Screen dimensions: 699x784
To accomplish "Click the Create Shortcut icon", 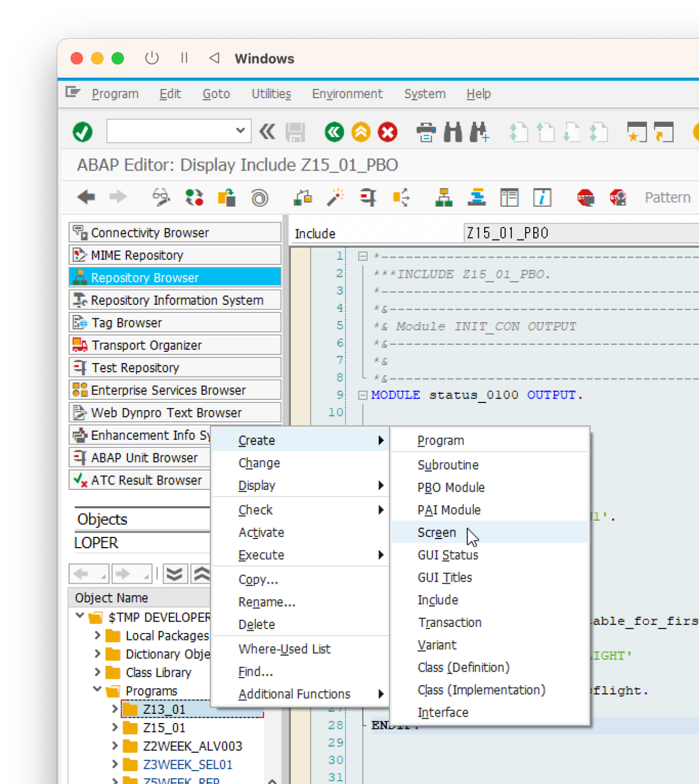I will (663, 132).
